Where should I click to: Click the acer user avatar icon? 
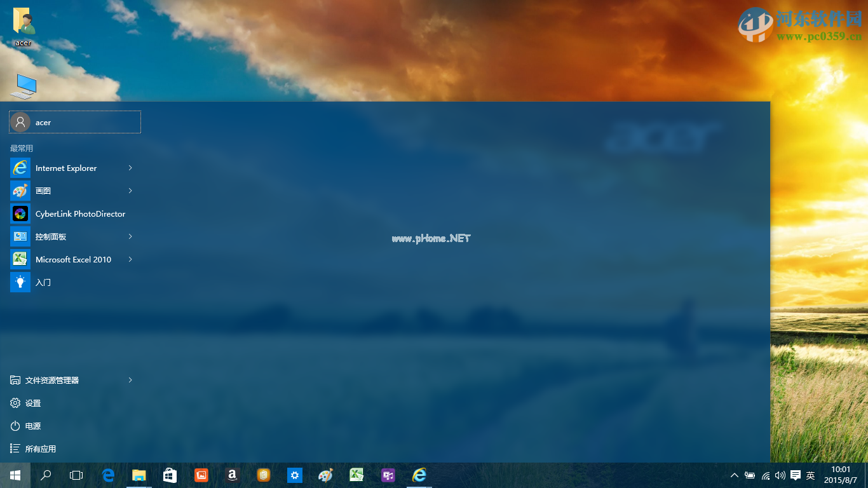(20, 122)
